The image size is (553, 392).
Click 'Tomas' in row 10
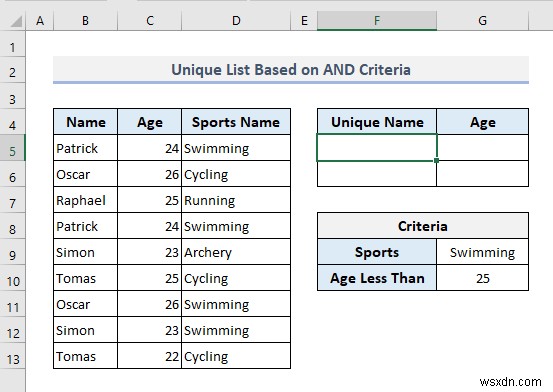(86, 278)
